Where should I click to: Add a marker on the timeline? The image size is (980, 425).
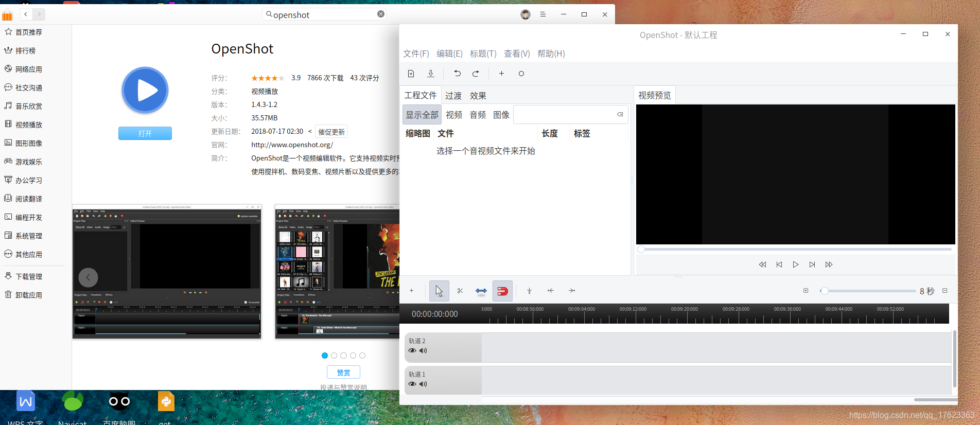point(529,291)
